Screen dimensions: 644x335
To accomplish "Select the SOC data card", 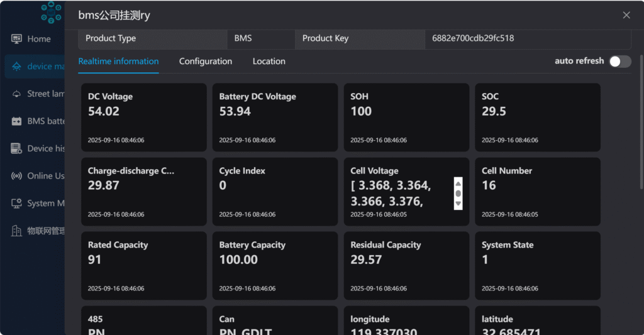I will [537, 118].
